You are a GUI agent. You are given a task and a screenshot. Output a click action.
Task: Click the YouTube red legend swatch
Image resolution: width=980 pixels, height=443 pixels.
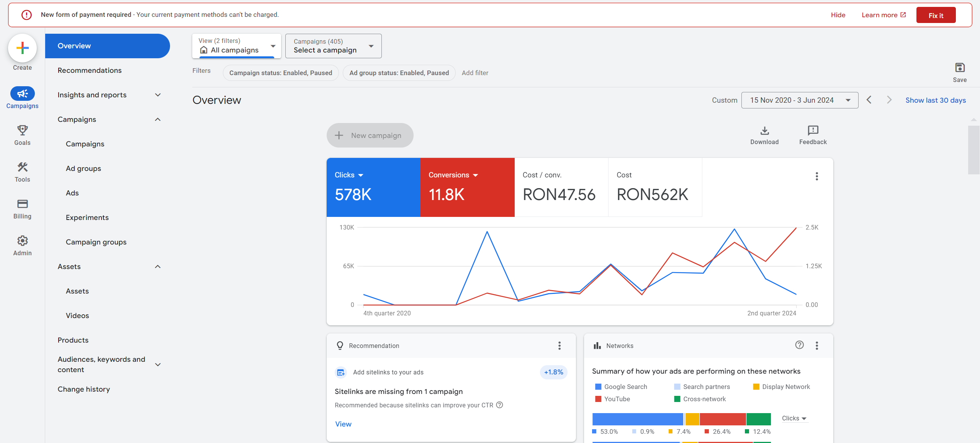pyautogui.click(x=598, y=399)
